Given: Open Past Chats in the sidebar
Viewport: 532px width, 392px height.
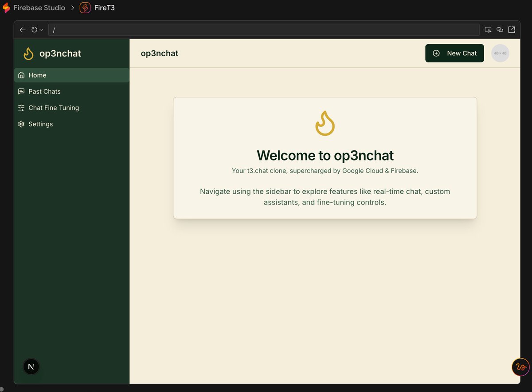Looking at the screenshot, I should click(72, 91).
